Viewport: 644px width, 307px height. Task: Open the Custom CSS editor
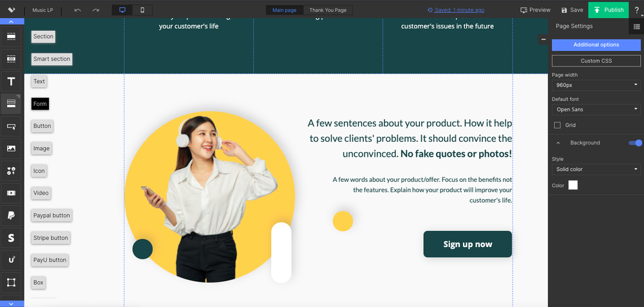click(596, 61)
